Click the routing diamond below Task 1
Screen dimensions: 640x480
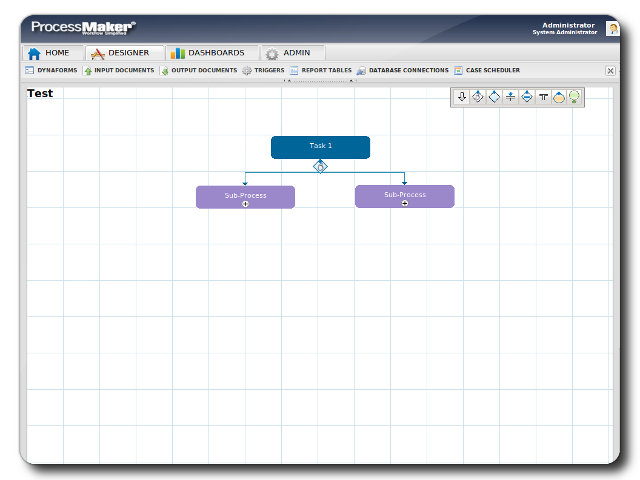320,166
